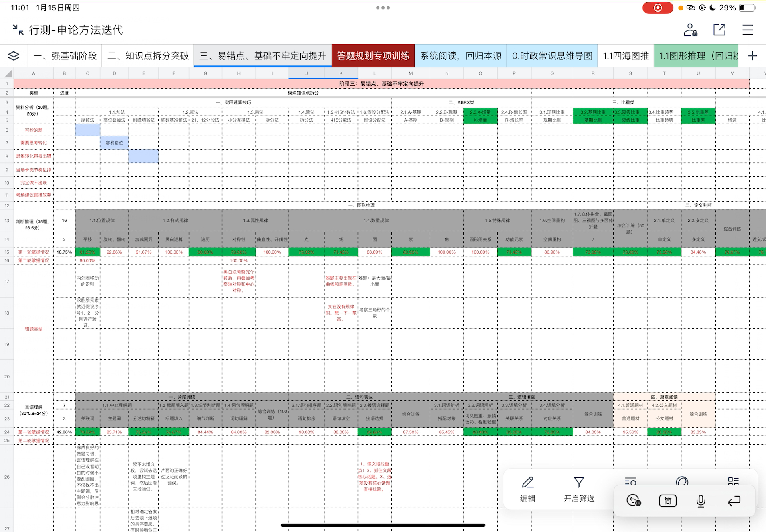766x532 pixels.
Task: Click the sheets stack icon left of the tabs
Action: point(14,56)
